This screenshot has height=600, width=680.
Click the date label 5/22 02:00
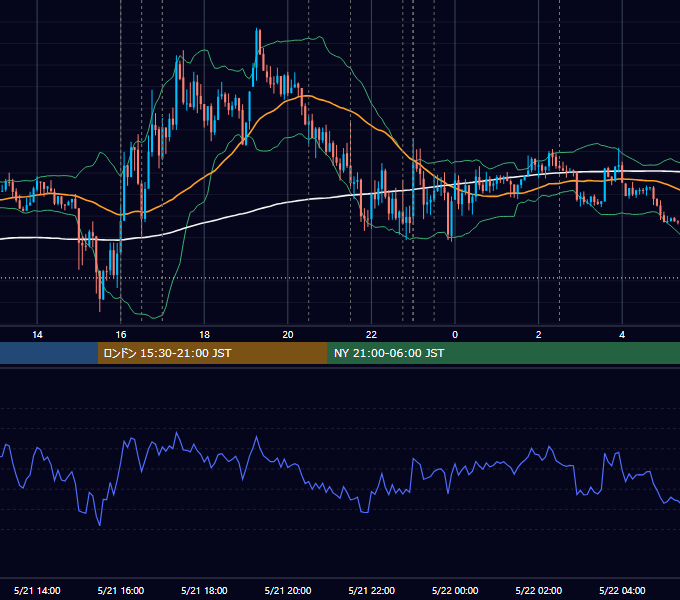pos(539,590)
